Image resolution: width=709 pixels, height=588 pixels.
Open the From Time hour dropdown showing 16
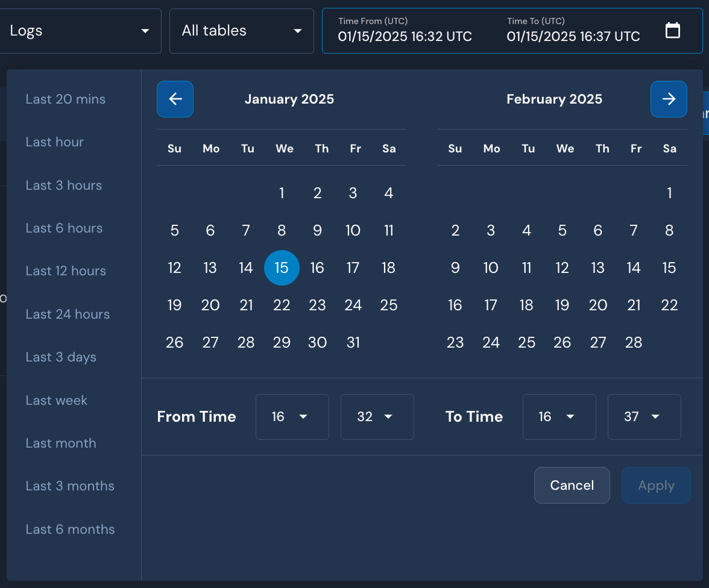click(x=292, y=416)
